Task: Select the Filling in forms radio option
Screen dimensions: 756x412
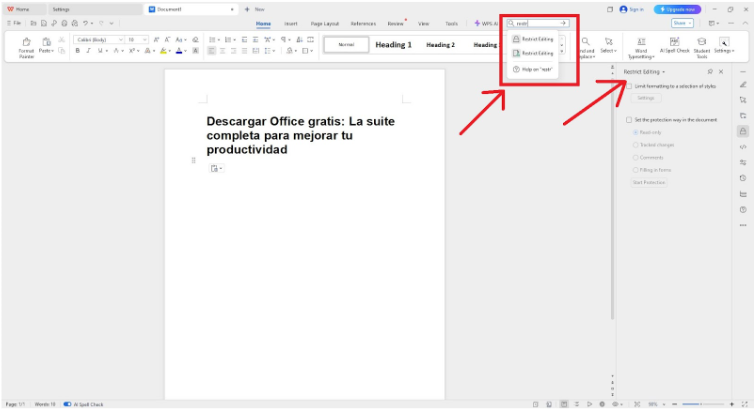Action: pyautogui.click(x=635, y=170)
